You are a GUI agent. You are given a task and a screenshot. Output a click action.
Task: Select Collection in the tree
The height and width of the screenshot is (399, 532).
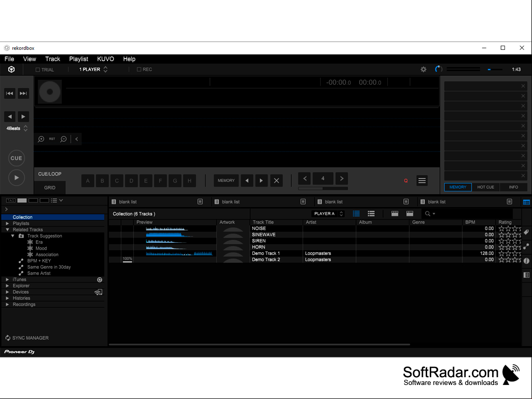(x=53, y=217)
